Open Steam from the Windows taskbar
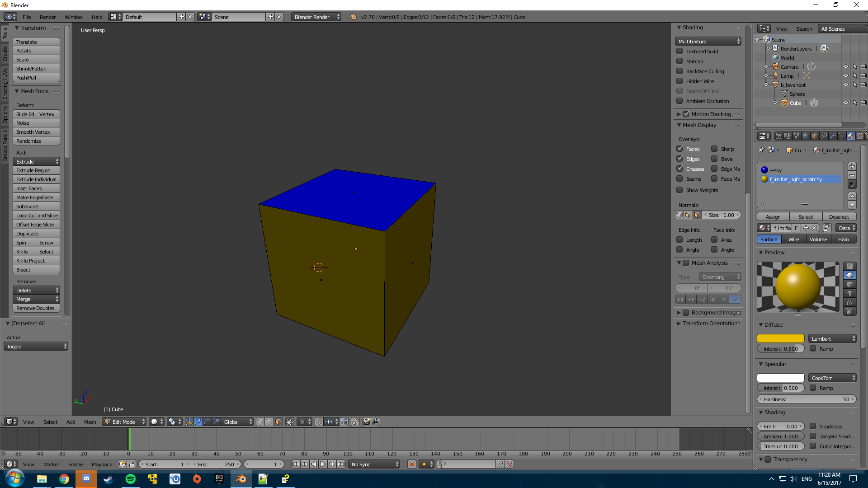The width and height of the screenshot is (868, 488). click(x=108, y=479)
